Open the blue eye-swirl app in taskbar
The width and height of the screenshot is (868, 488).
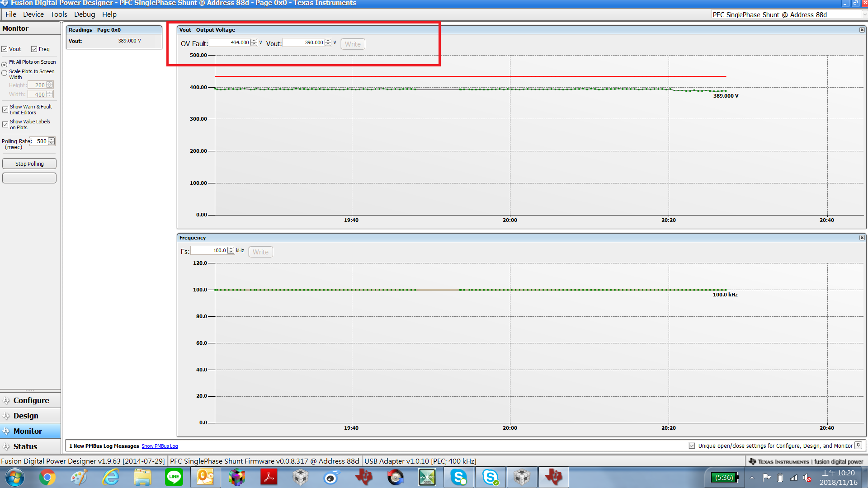tap(332, 478)
